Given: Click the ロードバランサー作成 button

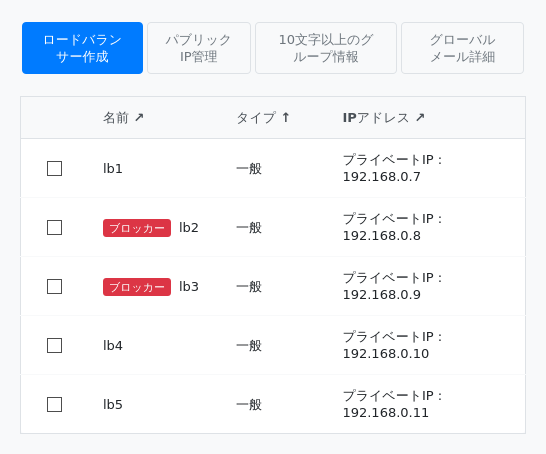Looking at the screenshot, I should click(x=82, y=48).
